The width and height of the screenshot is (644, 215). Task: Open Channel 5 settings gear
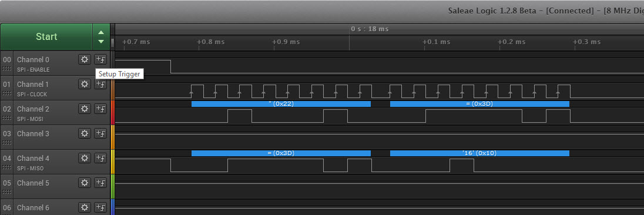85,183
